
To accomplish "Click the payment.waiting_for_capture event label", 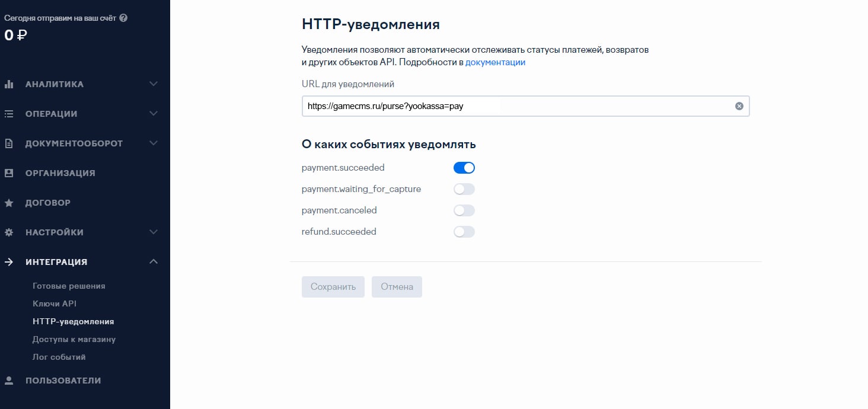I will 362,189.
